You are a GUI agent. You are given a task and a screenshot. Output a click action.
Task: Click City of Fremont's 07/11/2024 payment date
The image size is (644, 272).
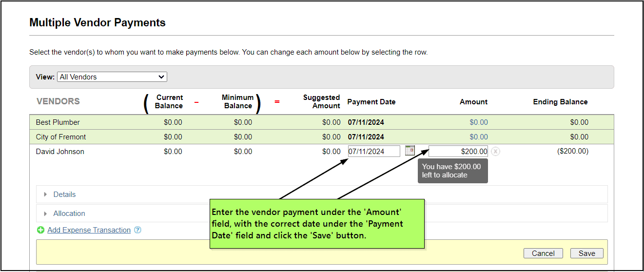[x=366, y=137]
